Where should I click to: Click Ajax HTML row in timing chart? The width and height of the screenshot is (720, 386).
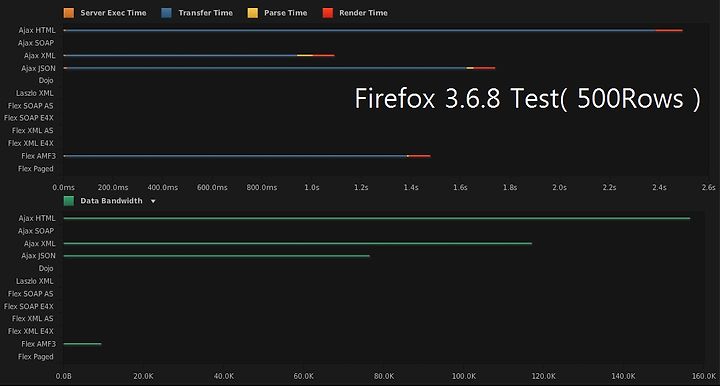coord(37,30)
